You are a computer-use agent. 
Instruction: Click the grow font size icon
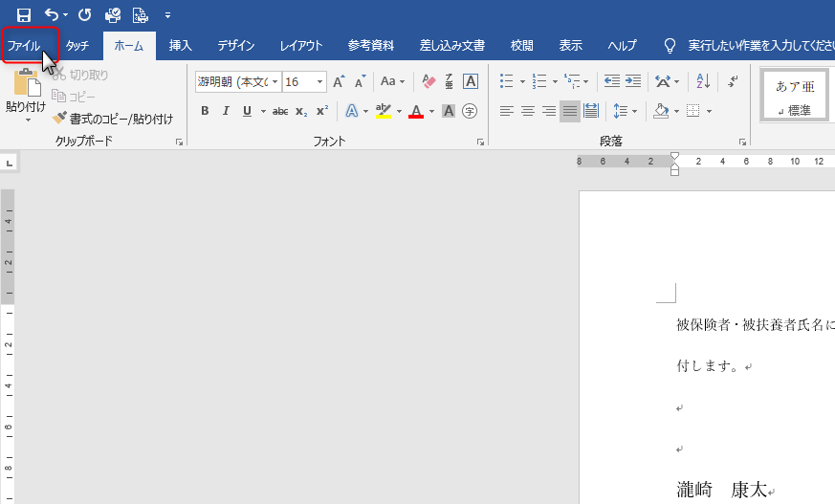point(339,81)
